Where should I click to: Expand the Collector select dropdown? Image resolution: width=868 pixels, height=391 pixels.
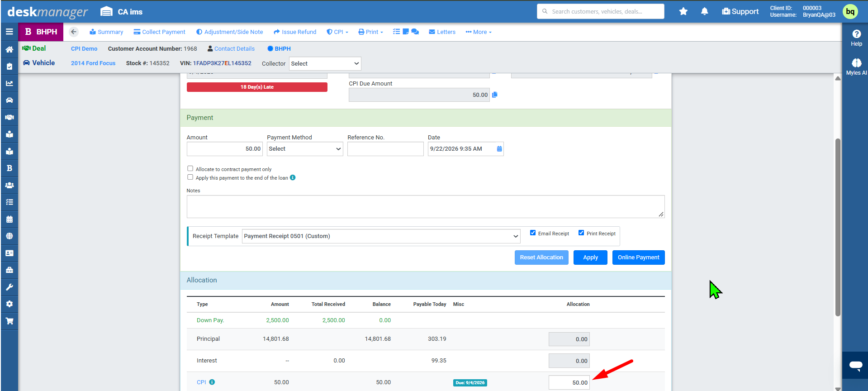pyautogui.click(x=325, y=63)
